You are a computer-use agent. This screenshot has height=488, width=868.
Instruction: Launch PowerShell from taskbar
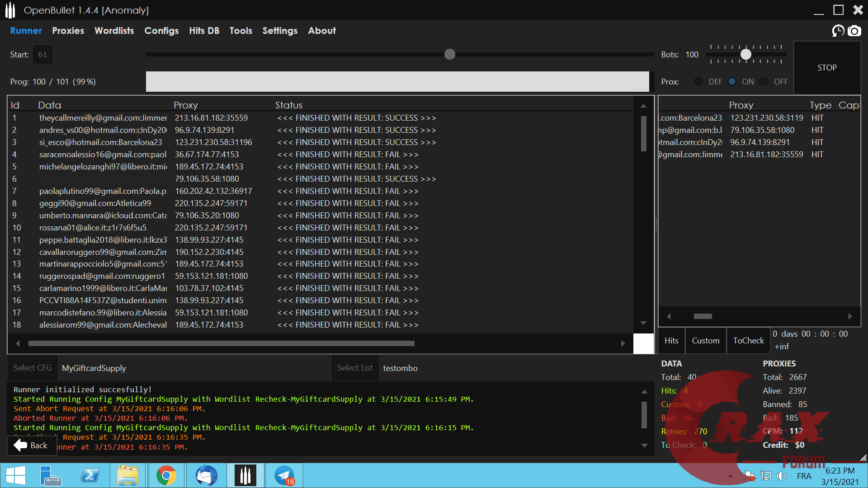click(90, 476)
